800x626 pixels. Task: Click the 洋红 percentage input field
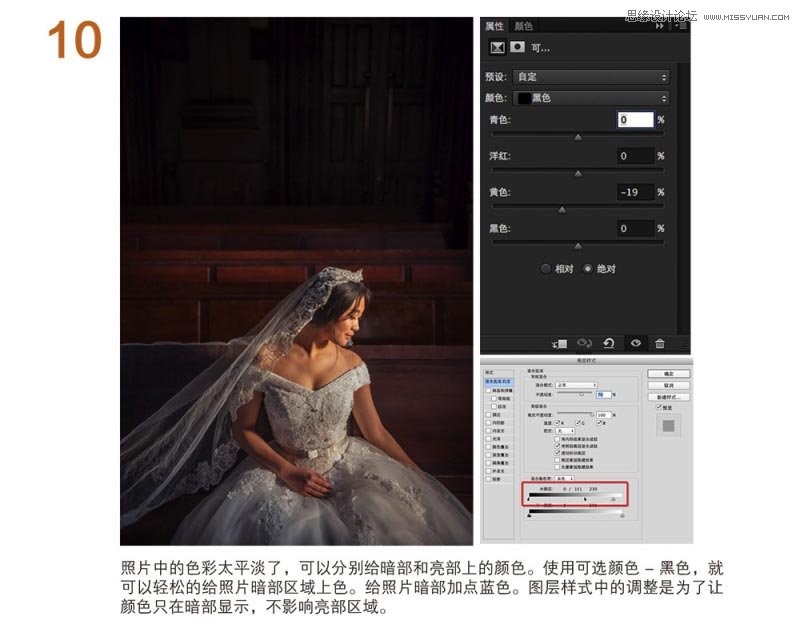[x=635, y=156]
